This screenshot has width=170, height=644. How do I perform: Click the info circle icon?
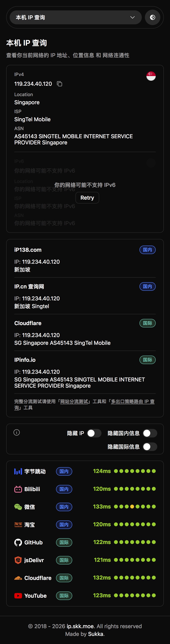click(17, 432)
